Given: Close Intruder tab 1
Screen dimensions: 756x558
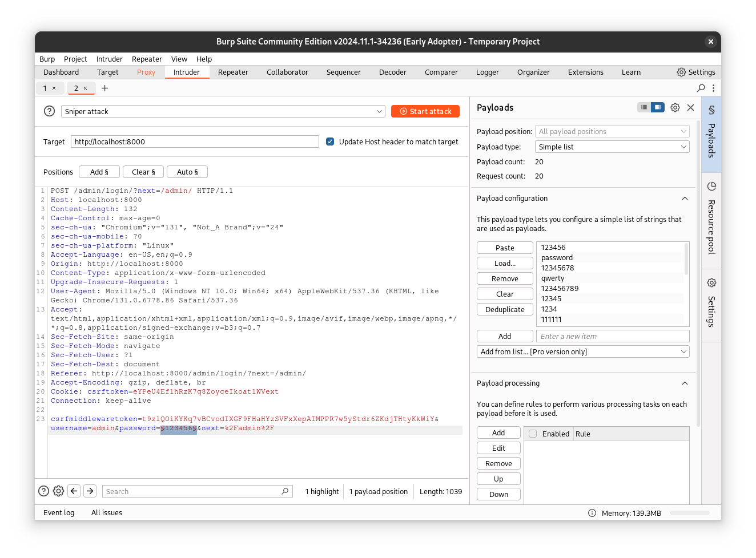Looking at the screenshot, I should pos(54,88).
